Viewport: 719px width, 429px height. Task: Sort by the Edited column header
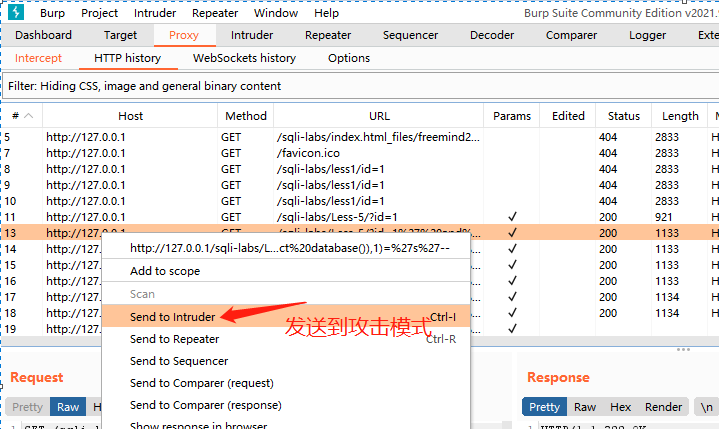tap(568, 116)
